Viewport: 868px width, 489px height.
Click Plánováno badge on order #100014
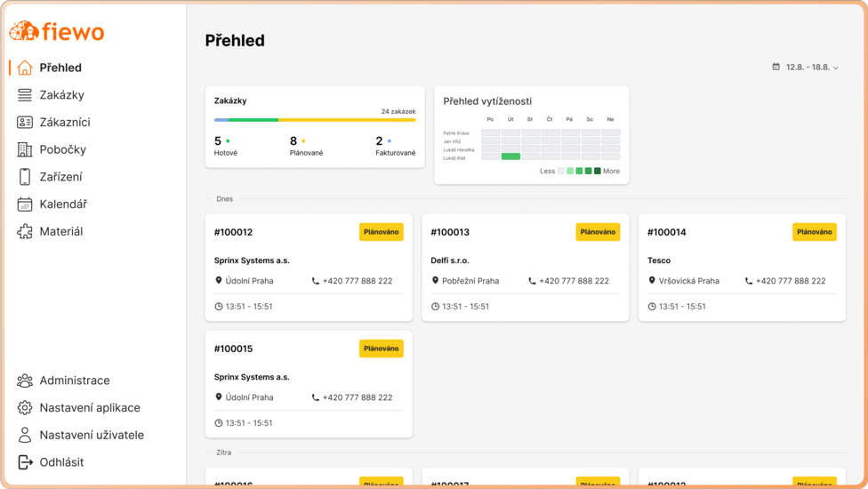(815, 232)
